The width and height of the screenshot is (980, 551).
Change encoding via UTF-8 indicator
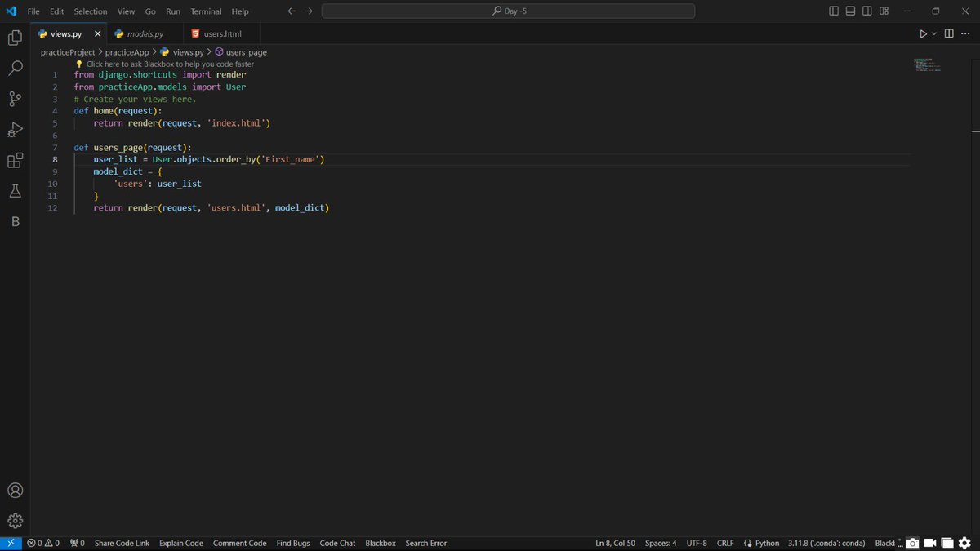tap(697, 543)
